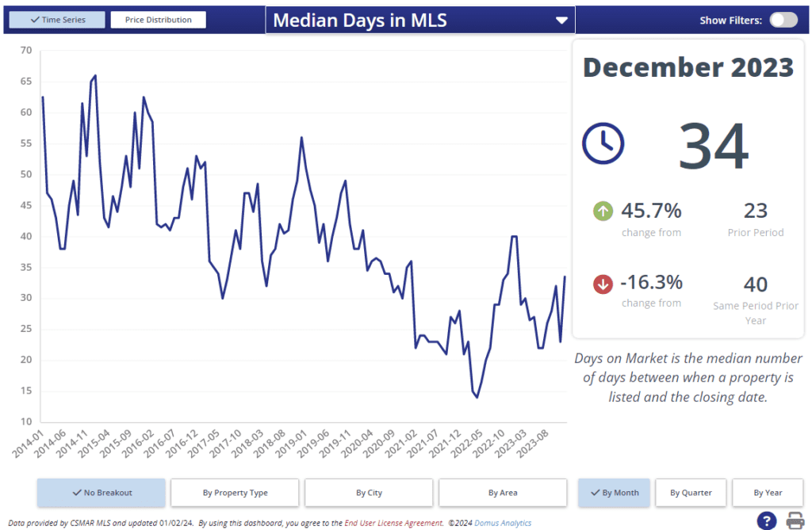Open the End User License Agreement link

[x=393, y=523]
